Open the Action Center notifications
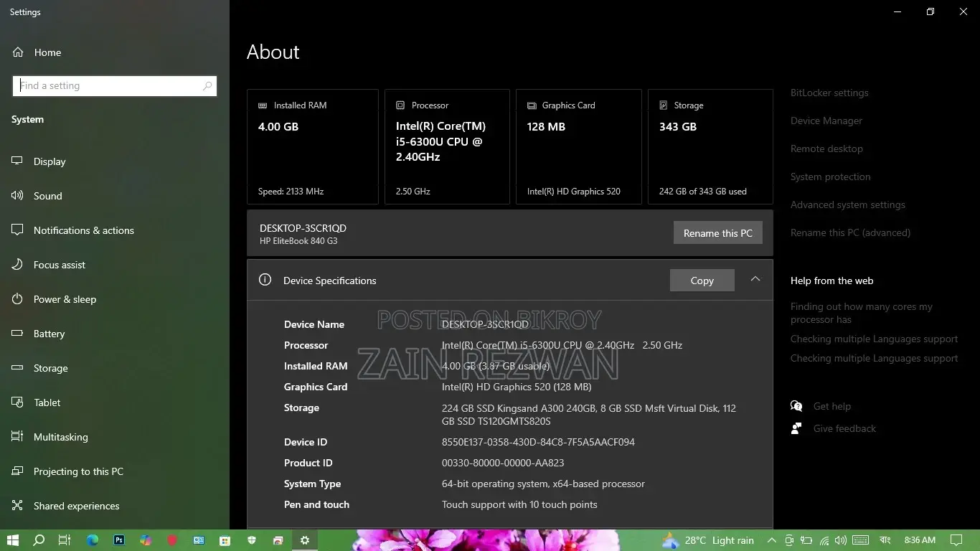This screenshot has width=980, height=551. [x=956, y=540]
